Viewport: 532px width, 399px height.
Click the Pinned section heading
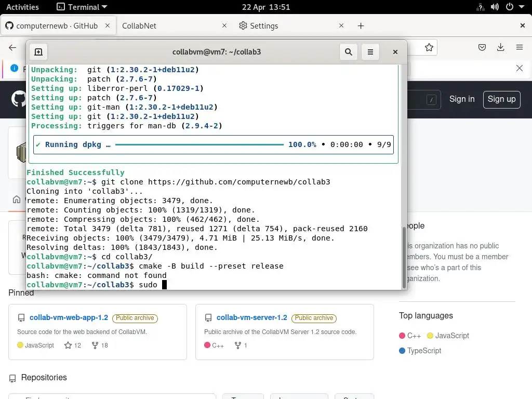(x=21, y=293)
